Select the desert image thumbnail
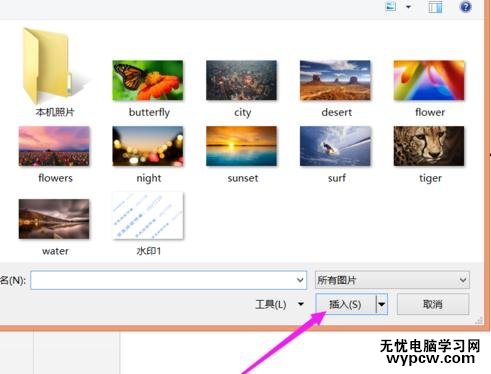Image resolution: width=491 pixels, height=374 pixels. tap(335, 80)
